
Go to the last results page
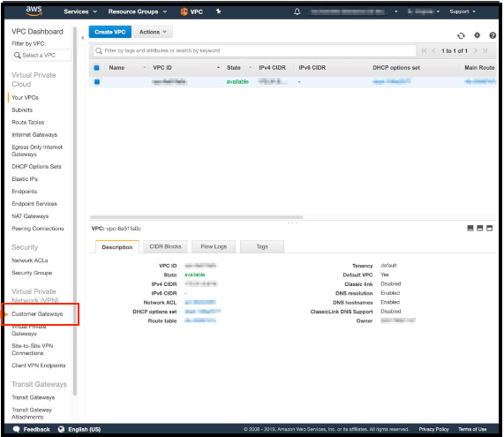point(485,50)
